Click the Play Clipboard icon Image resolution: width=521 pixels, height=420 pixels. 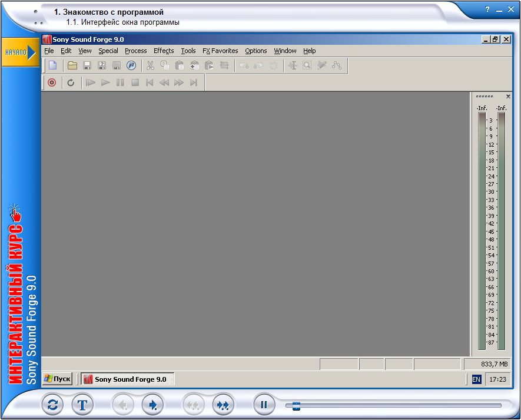click(x=209, y=65)
